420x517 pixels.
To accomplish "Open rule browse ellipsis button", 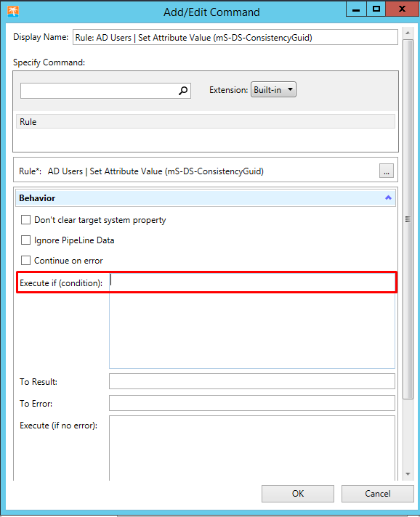I will (387, 171).
